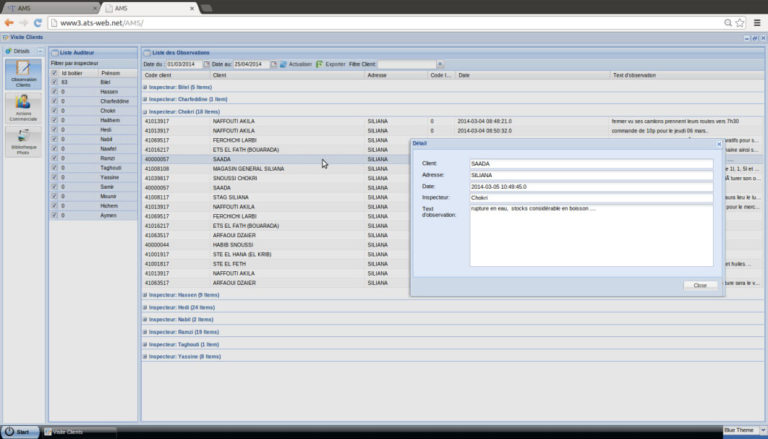Click the Actualiser refresh icon
The image size is (768, 439).
284,63
